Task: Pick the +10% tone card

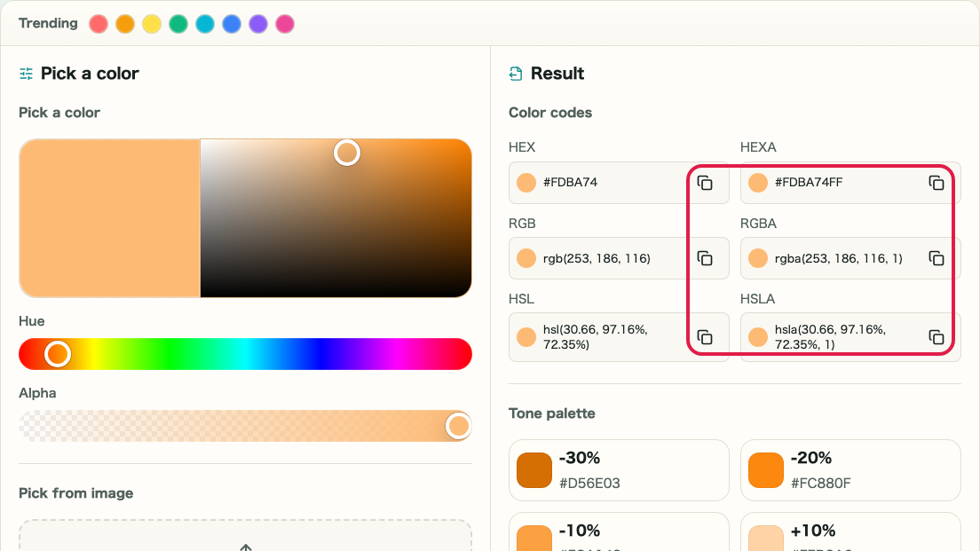Action: pyautogui.click(x=850, y=531)
